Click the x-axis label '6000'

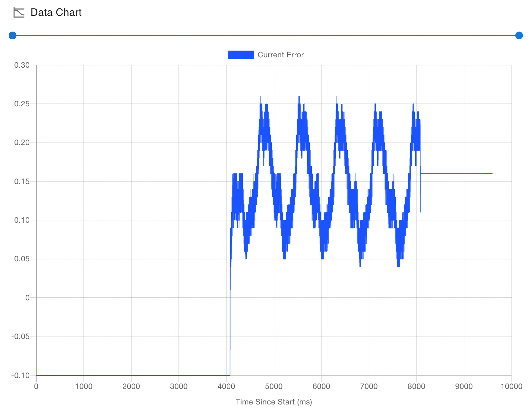tap(321, 386)
